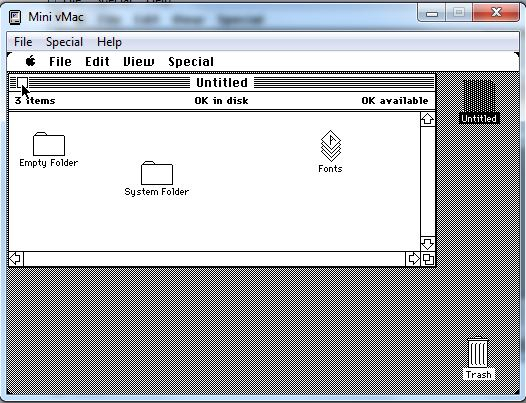
Task: Click the scroll up arrow
Action: (x=428, y=119)
